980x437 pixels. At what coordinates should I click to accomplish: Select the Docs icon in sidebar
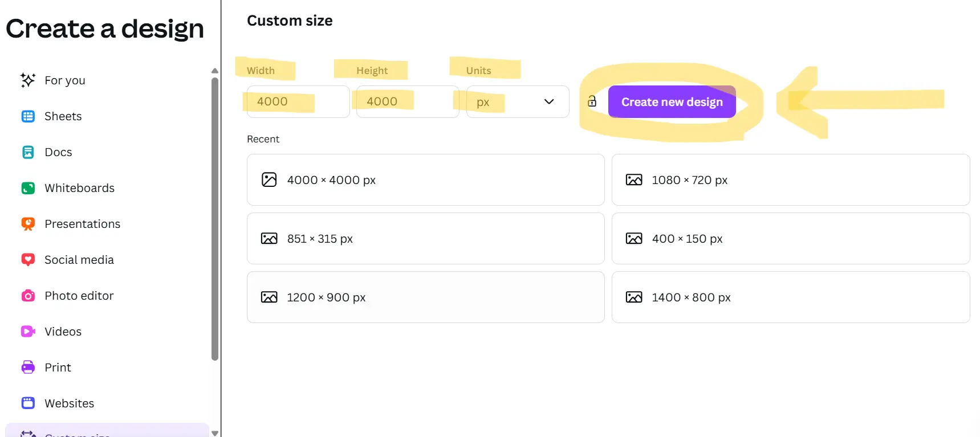27,152
